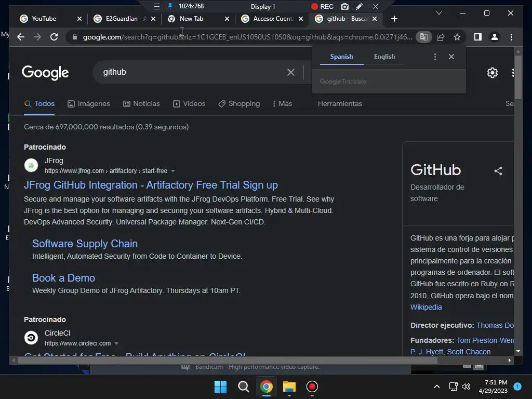The width and height of the screenshot is (532, 399).
Task: Open Google search settings gear
Action: click(x=493, y=73)
